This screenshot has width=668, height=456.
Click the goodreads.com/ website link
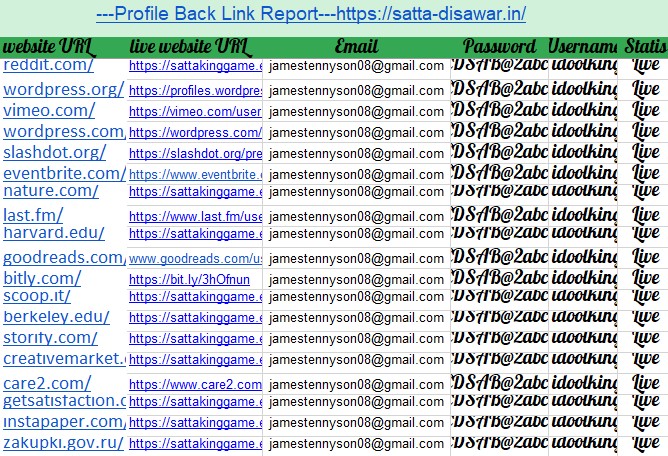tap(64, 258)
